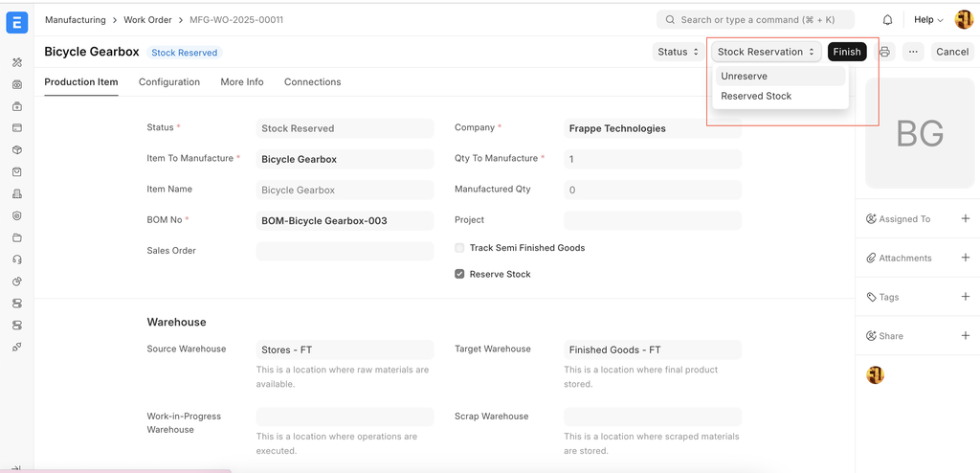This screenshot has width=980, height=473.
Task: Click the Cancel button
Action: coord(951,52)
